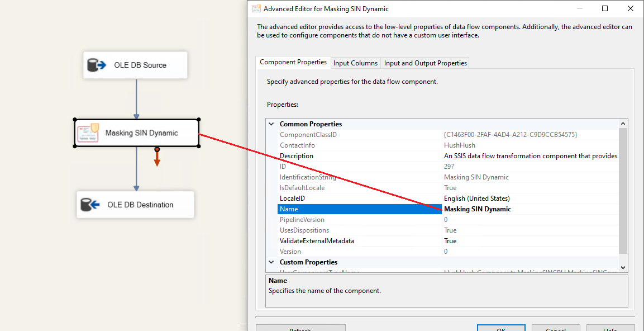Collapse the Common Properties section
This screenshot has width=644, height=331.
click(271, 124)
